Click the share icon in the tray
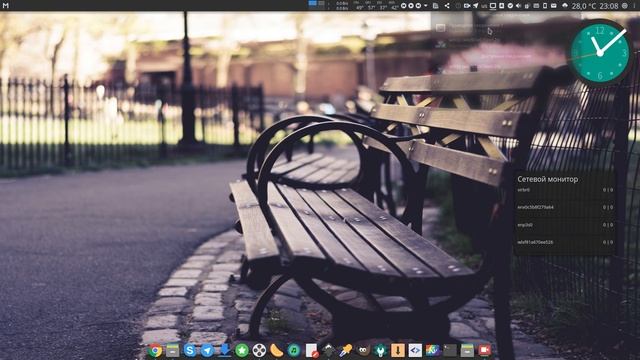 447,6
